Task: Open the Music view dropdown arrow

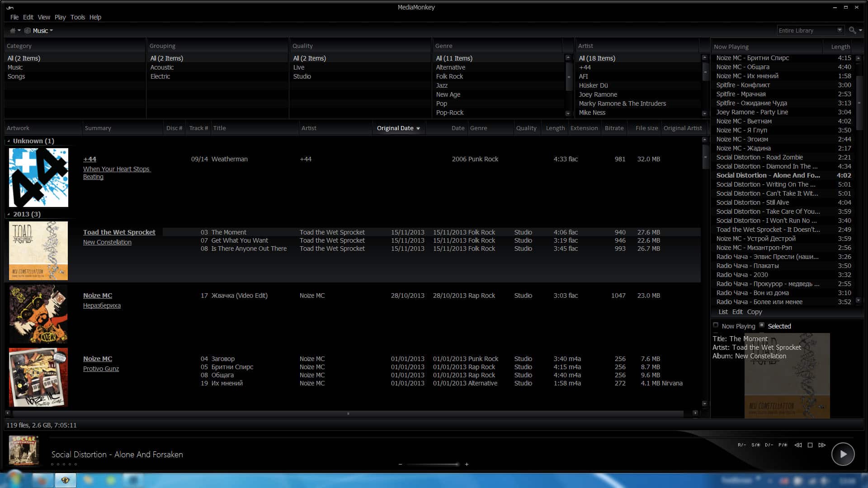Action: click(x=51, y=31)
